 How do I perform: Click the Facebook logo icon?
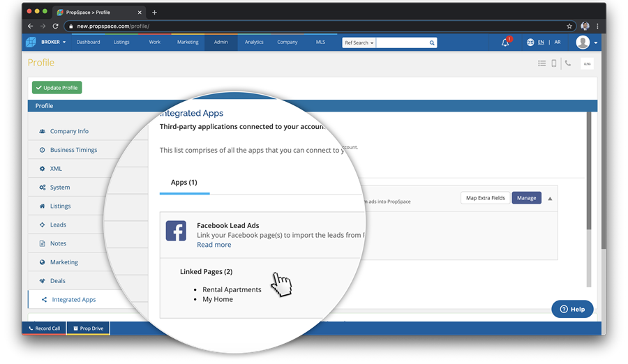[177, 231]
